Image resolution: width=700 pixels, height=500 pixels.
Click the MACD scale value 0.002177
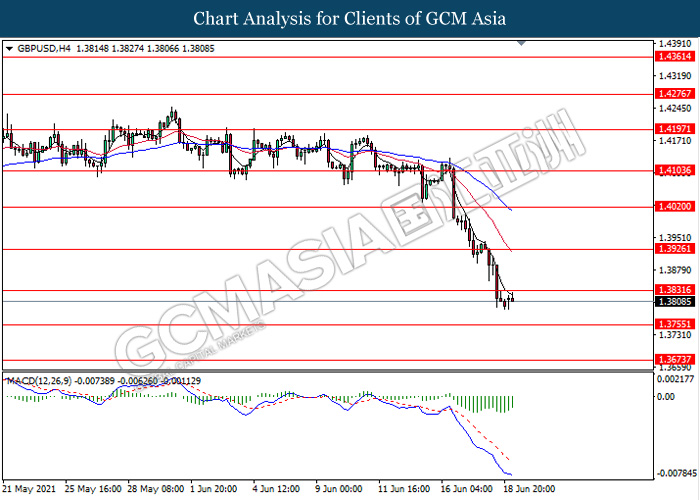tap(676, 379)
